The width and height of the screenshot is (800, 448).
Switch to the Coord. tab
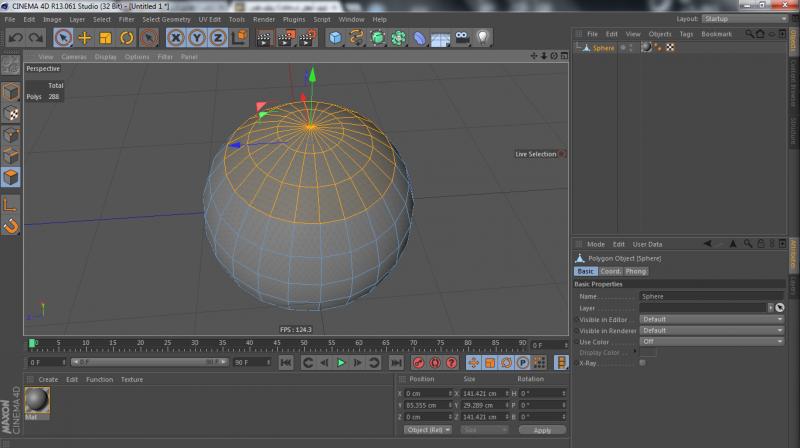pyautogui.click(x=610, y=271)
